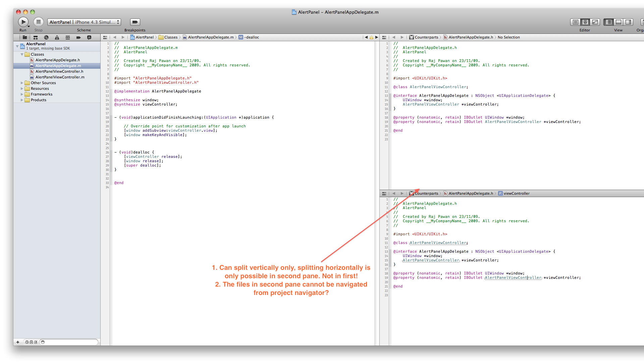Click the @end line in main editor
This screenshot has height=362, width=644.
tap(119, 183)
